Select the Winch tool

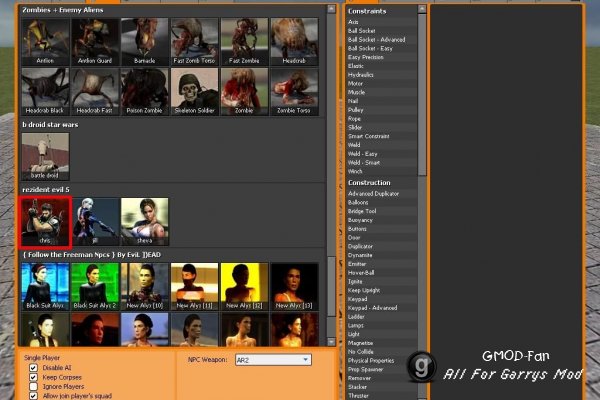pyautogui.click(x=382, y=172)
